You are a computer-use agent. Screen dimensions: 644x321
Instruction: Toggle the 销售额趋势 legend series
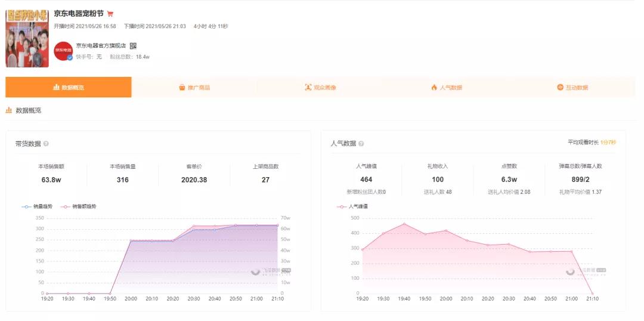78,206
